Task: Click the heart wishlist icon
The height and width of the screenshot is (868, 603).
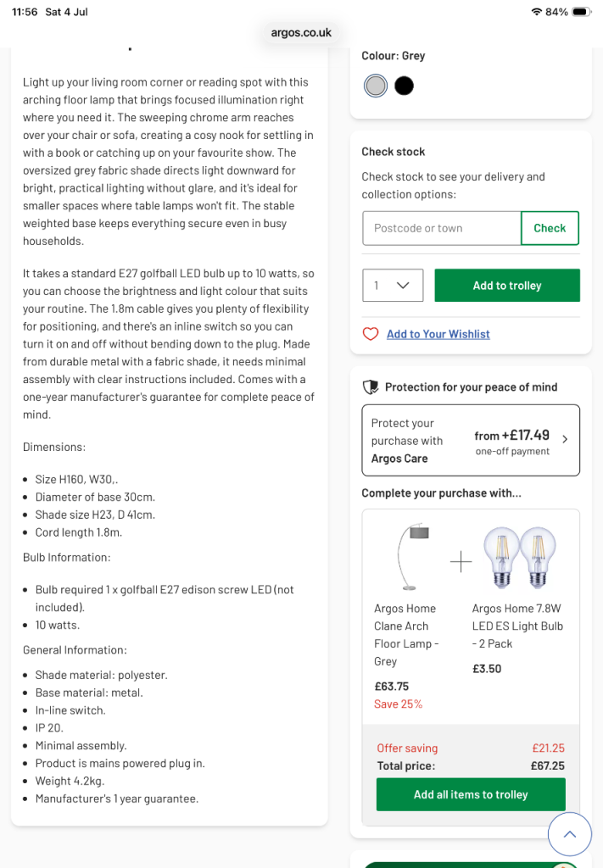Action: click(371, 334)
